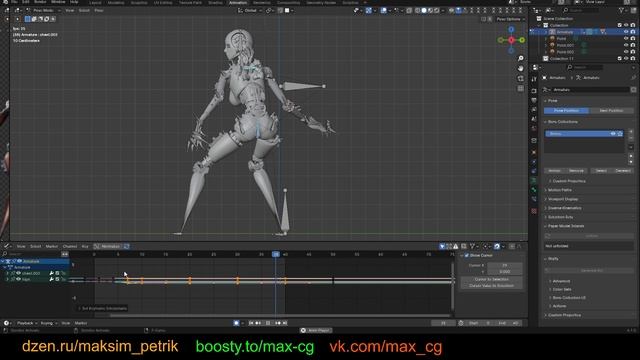The height and width of the screenshot is (360, 640).
Task: Click the Assign bone collection button
Action: point(554,171)
